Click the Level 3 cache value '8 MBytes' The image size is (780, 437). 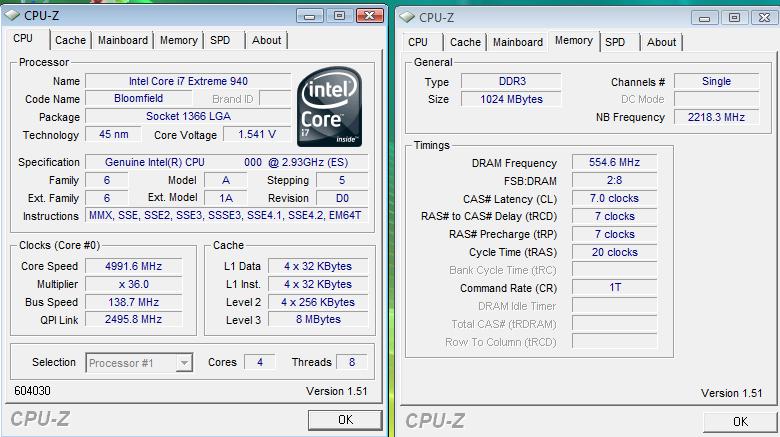click(x=318, y=320)
